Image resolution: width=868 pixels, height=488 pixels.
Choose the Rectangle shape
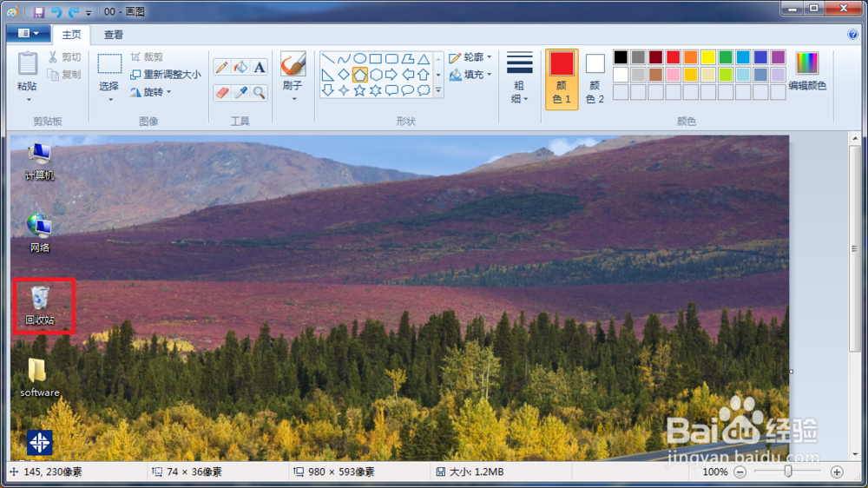[376, 58]
